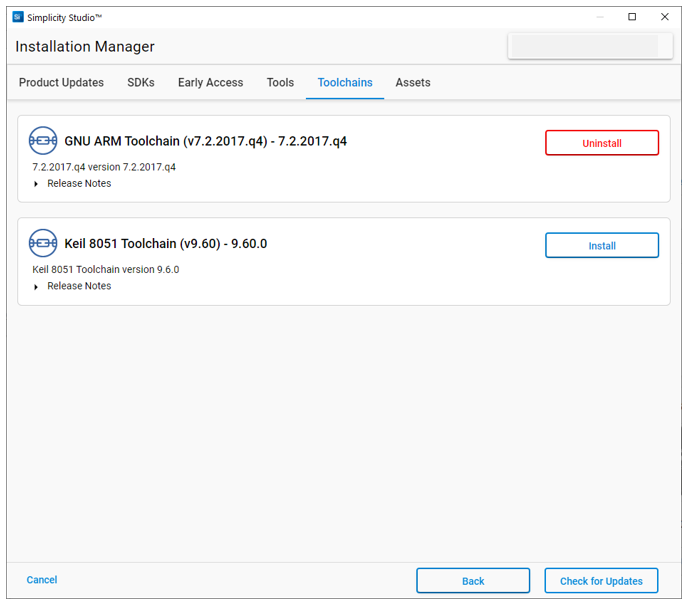
Task: Install the Keil 8051 Toolchain
Action: [x=601, y=245]
